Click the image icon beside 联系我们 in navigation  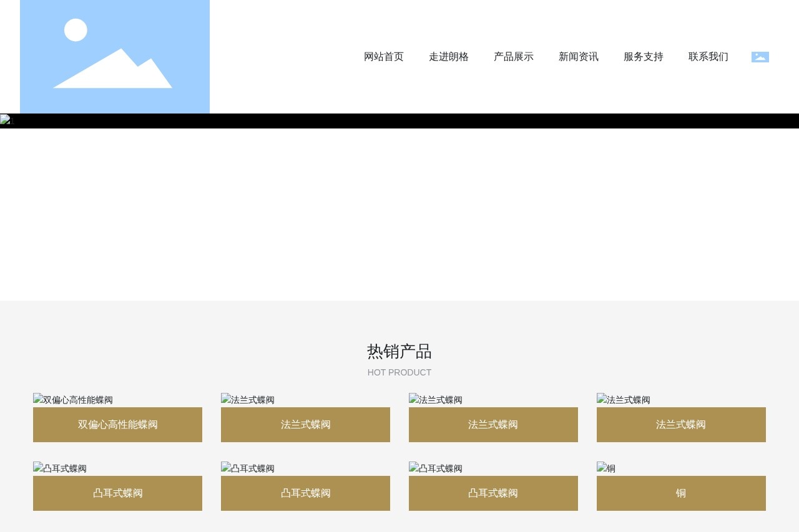click(760, 57)
